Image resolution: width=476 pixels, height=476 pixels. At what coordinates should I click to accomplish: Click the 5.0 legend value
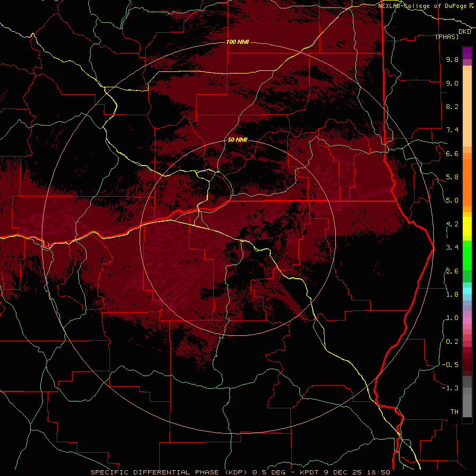(452, 200)
